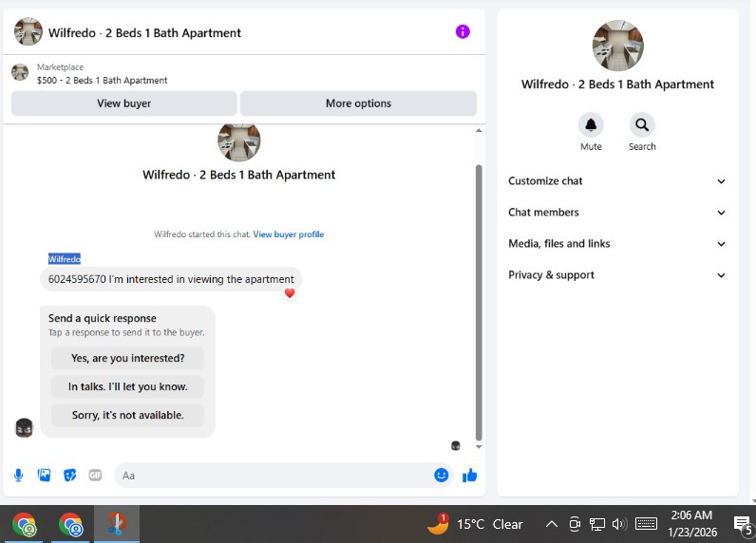The height and width of the screenshot is (543, 756).
Task: Open conversation information purple icon
Action: click(x=463, y=31)
